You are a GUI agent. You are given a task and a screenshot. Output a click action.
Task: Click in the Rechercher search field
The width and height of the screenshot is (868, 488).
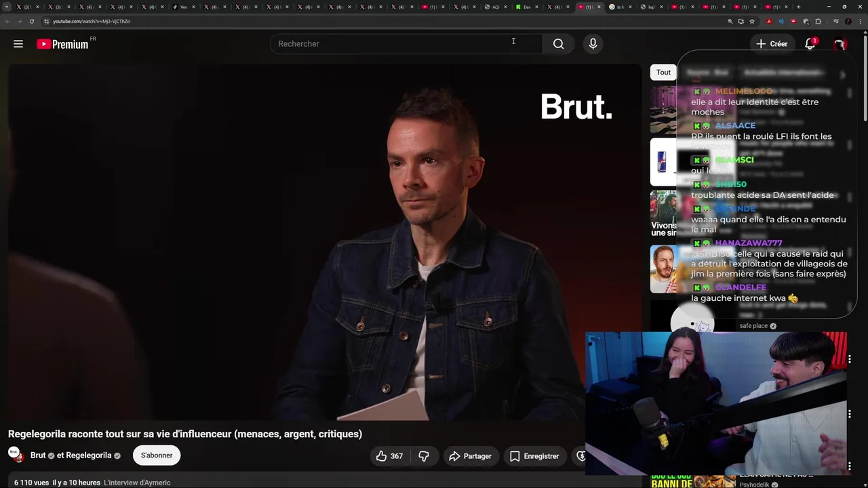[x=406, y=44]
